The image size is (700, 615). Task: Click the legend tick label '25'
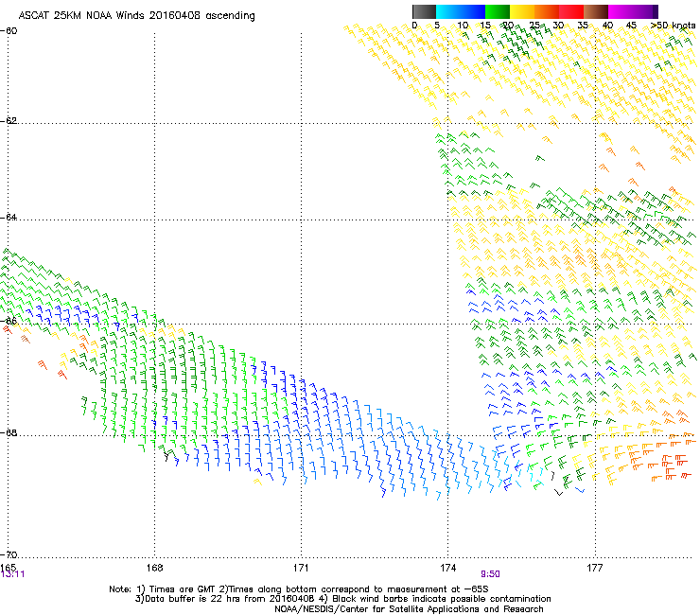[x=534, y=26]
